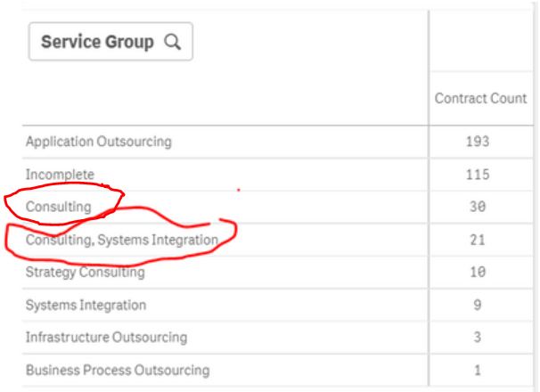Click the contract count value 21
The width and height of the screenshot is (540, 392).
pos(478,240)
